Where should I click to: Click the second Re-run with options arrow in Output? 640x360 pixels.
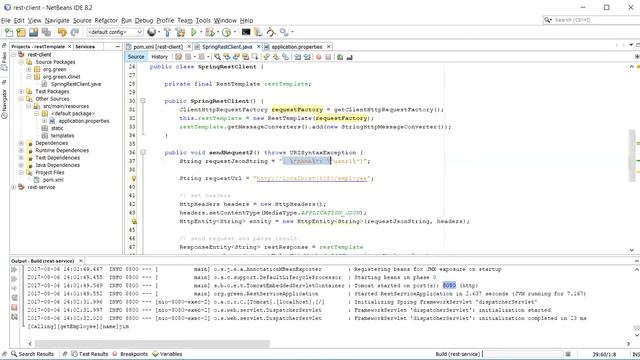click(14, 279)
